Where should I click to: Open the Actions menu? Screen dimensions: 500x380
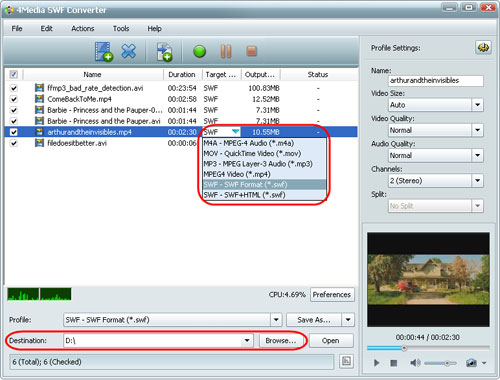pyautogui.click(x=83, y=29)
